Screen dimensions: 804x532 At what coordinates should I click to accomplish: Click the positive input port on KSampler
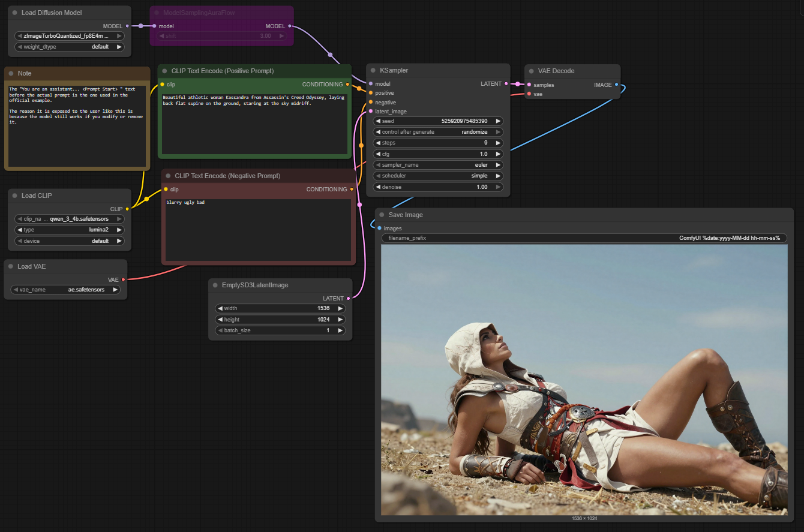[371, 93]
